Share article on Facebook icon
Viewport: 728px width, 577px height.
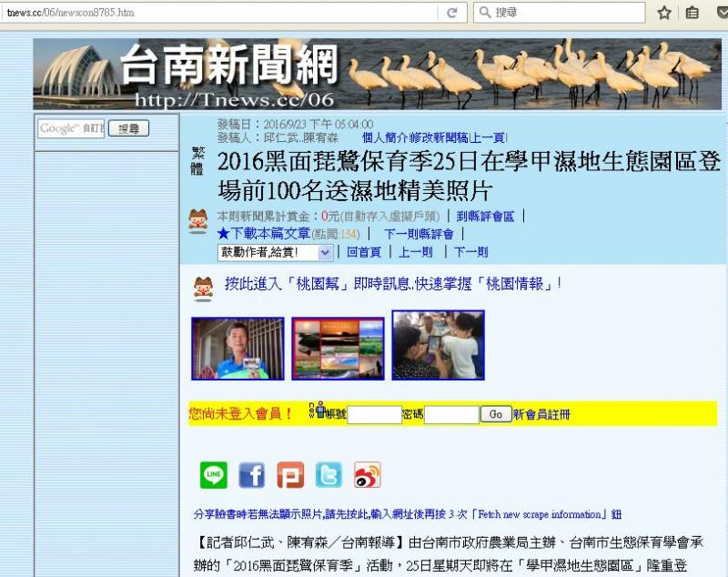(x=251, y=474)
